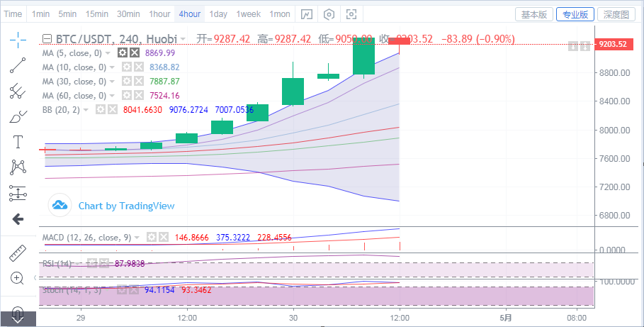Open settings gear for MA (5, close, 0)
Viewport: 644px width, 327px height.
tap(122, 52)
